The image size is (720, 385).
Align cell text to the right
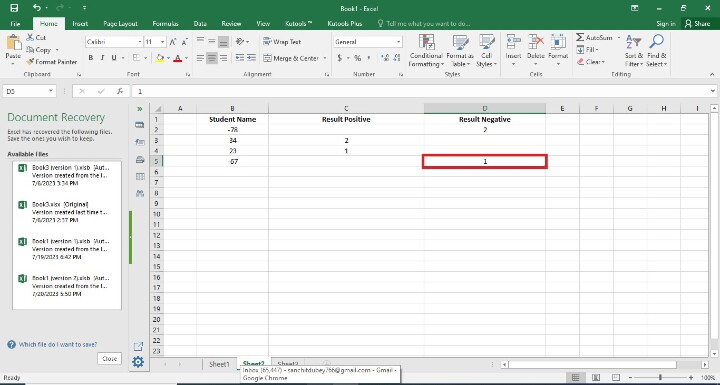[x=223, y=58]
